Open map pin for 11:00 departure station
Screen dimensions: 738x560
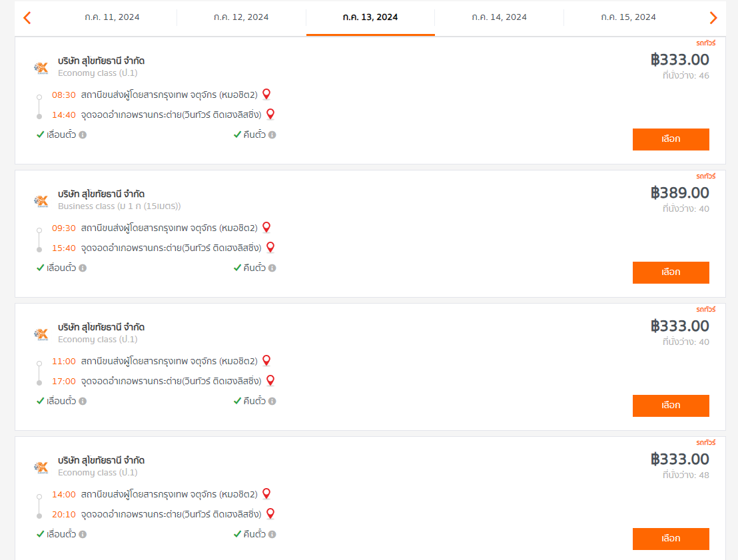coord(266,361)
